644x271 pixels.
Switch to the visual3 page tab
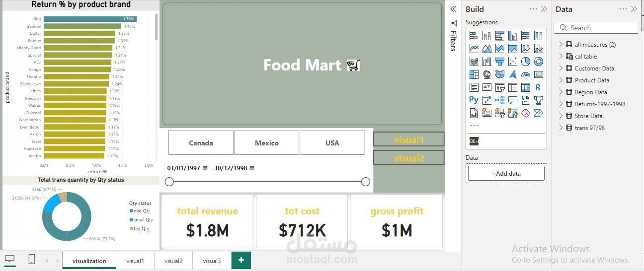[x=212, y=261]
